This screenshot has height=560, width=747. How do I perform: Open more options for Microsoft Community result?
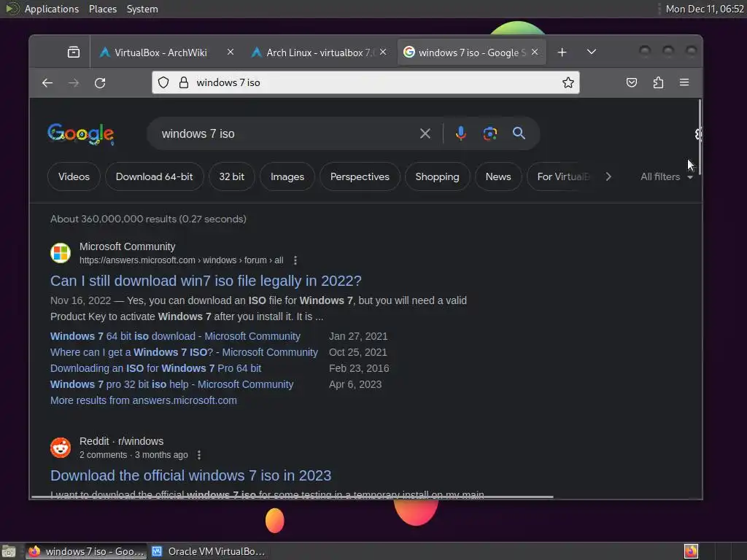(x=295, y=260)
